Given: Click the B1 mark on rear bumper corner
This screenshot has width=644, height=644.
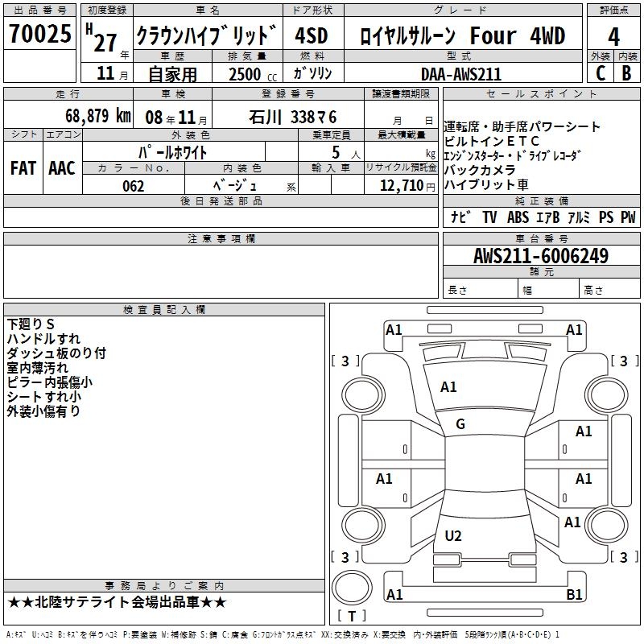Looking at the screenshot, I should tap(575, 595).
